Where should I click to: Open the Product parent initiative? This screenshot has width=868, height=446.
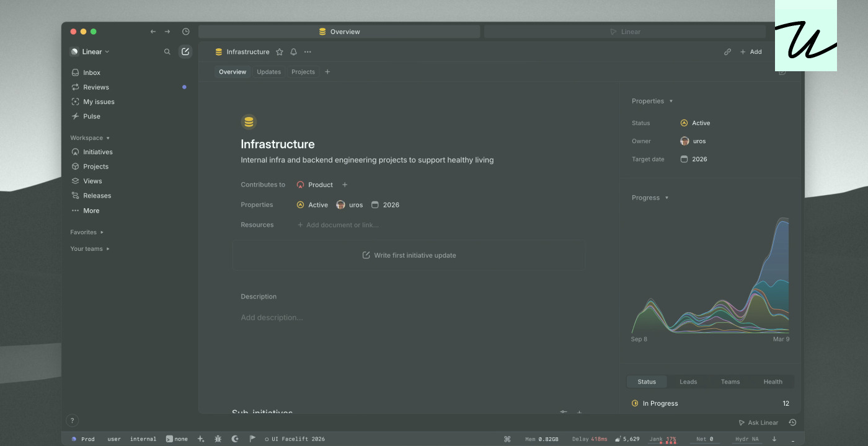coord(314,185)
